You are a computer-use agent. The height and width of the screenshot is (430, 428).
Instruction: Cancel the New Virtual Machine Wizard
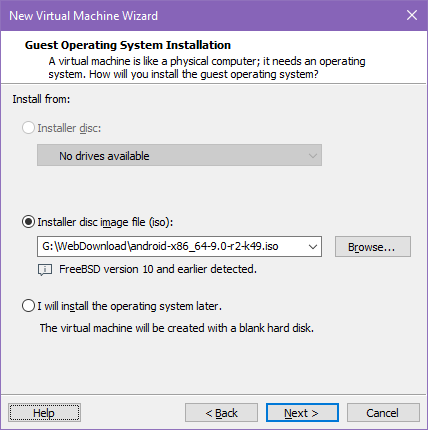pos(383,413)
